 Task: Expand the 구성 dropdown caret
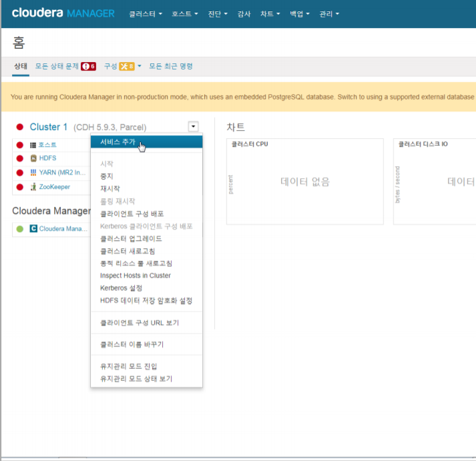tap(140, 66)
